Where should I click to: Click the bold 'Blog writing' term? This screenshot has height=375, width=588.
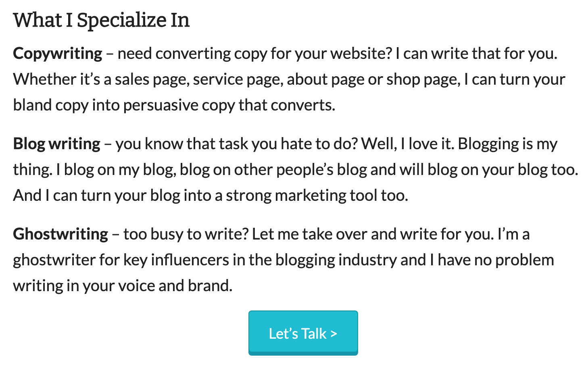click(56, 144)
